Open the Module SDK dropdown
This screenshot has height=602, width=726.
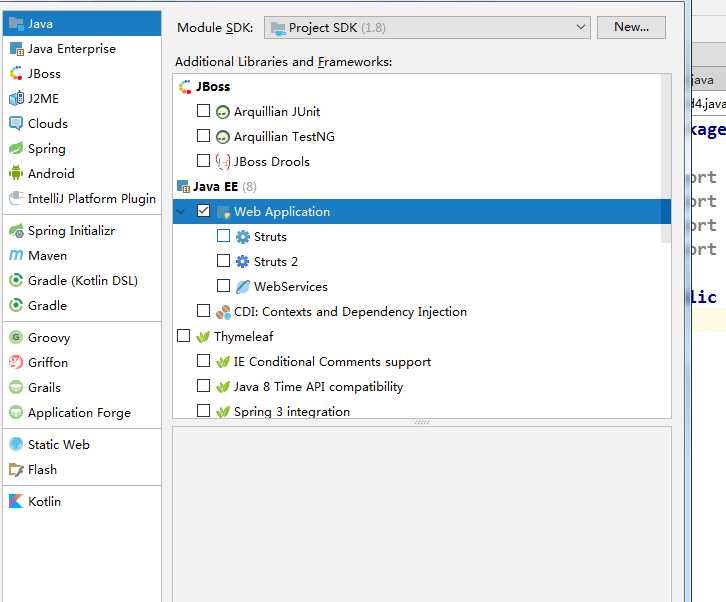427,28
